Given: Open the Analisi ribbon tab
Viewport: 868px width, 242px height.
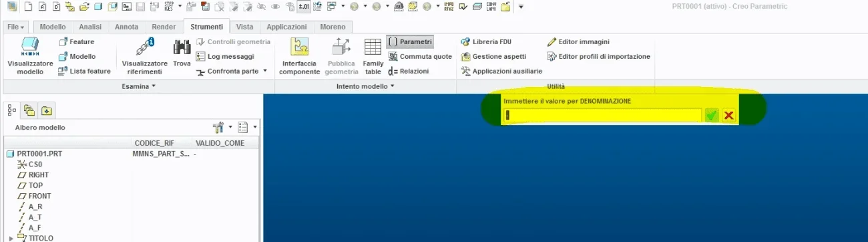Looking at the screenshot, I should [90, 27].
